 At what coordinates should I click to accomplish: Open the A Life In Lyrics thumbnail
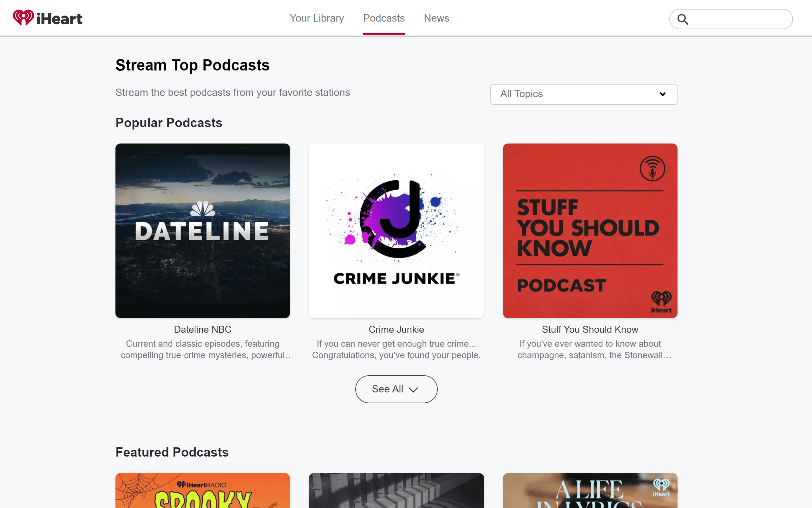(x=590, y=491)
